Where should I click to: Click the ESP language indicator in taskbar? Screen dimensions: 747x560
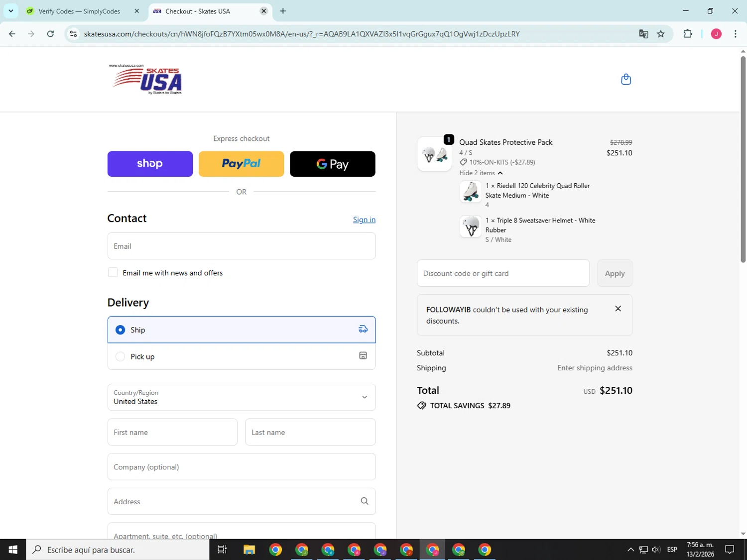[672, 550]
